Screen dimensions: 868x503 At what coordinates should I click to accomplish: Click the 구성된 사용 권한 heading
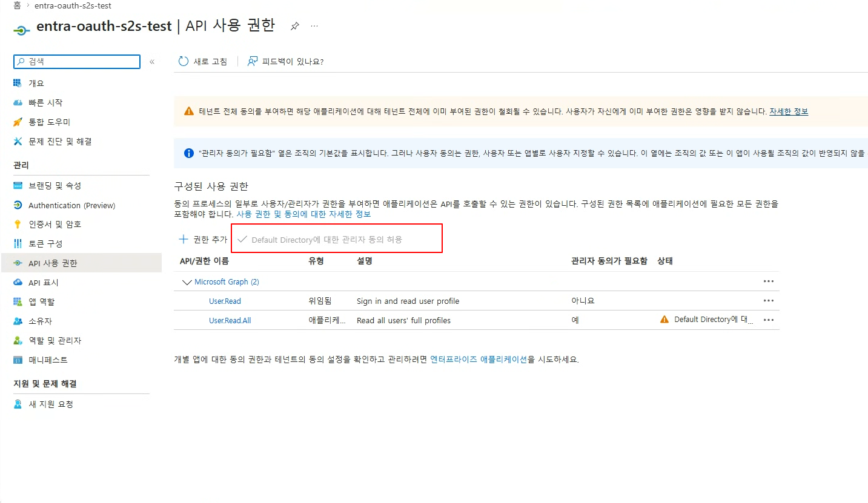(211, 186)
